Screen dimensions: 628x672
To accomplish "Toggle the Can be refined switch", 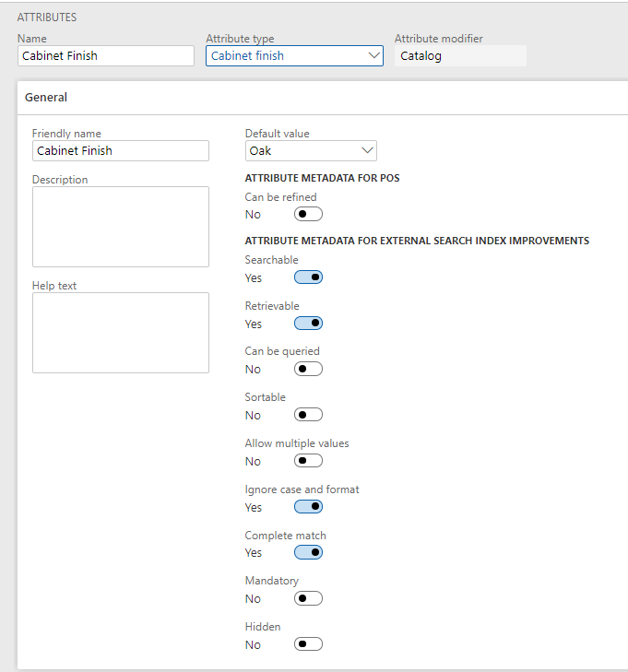I will [x=308, y=214].
